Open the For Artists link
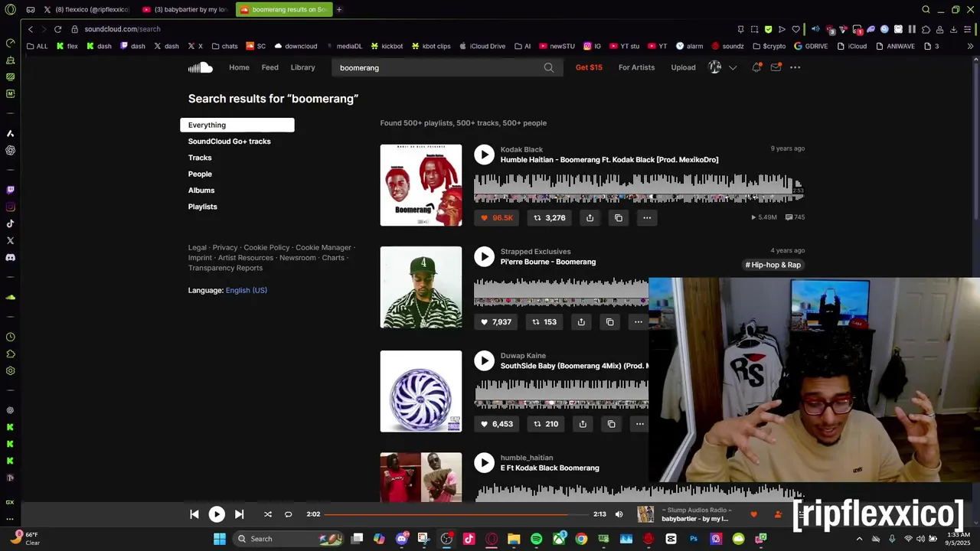The height and width of the screenshot is (551, 980). coord(636,67)
